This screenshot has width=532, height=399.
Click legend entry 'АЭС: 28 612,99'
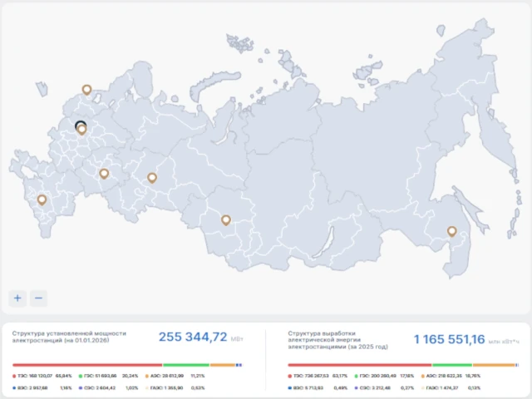click(x=165, y=376)
